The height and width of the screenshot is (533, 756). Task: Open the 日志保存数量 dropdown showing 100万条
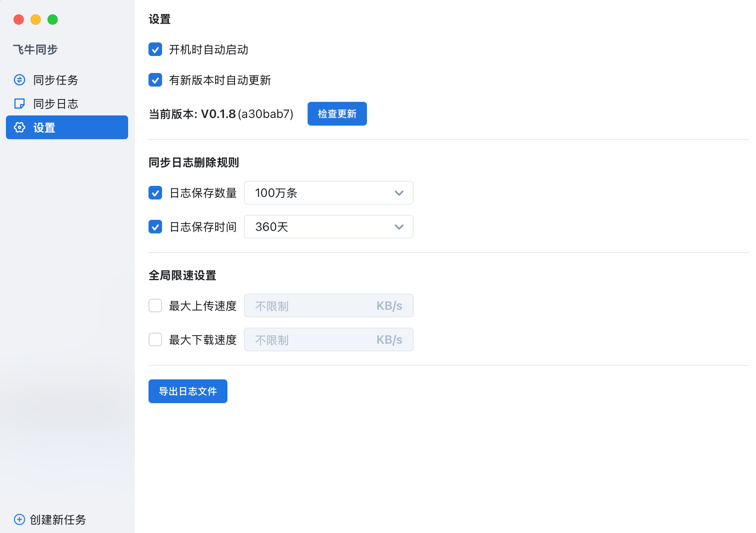click(328, 193)
